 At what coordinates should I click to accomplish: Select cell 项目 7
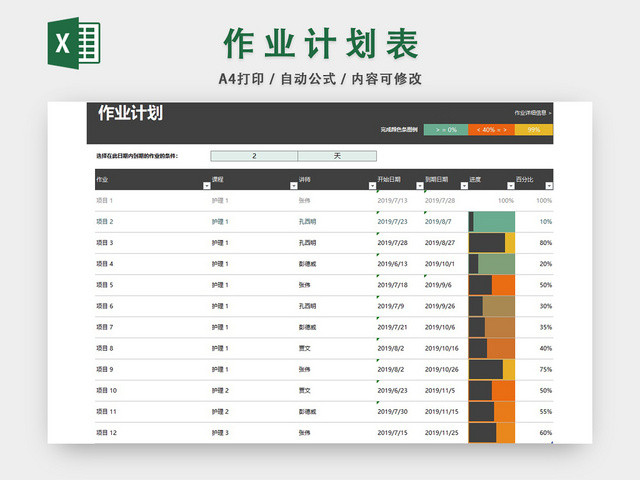104,327
